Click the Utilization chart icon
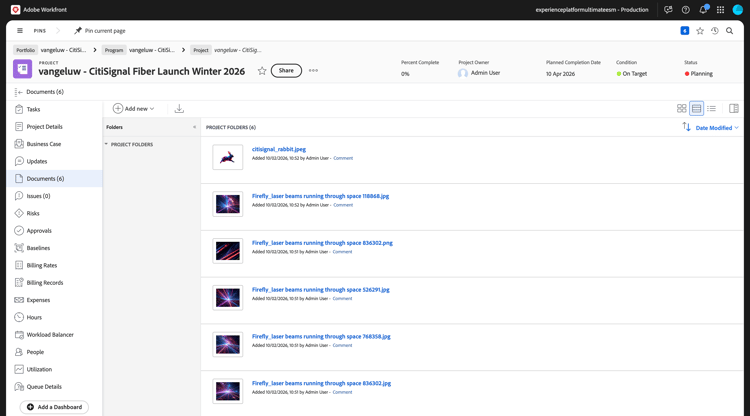 (19, 369)
